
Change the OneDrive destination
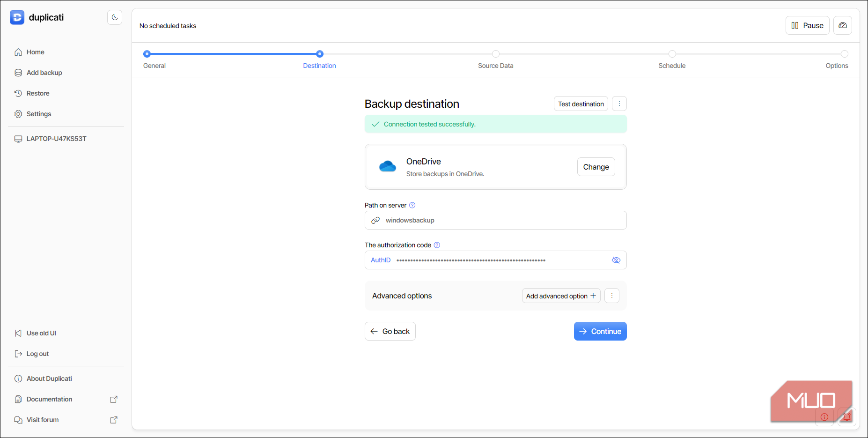[x=596, y=167]
